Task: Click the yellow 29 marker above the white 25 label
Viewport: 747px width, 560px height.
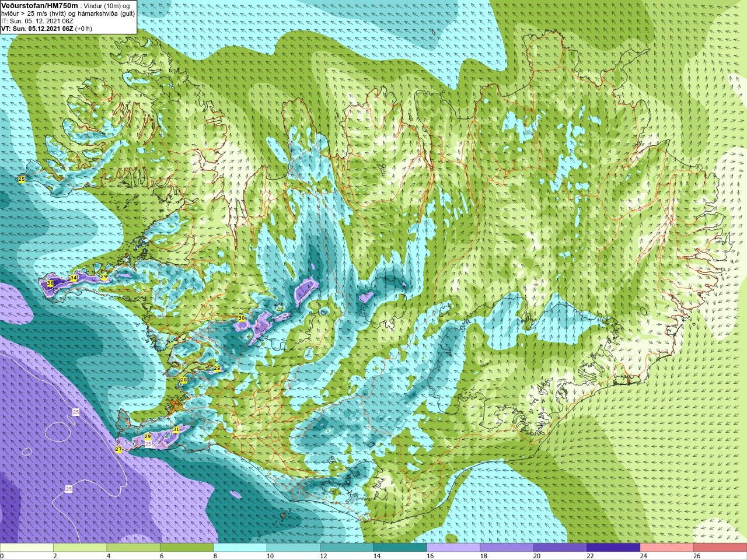Action: click(x=148, y=436)
